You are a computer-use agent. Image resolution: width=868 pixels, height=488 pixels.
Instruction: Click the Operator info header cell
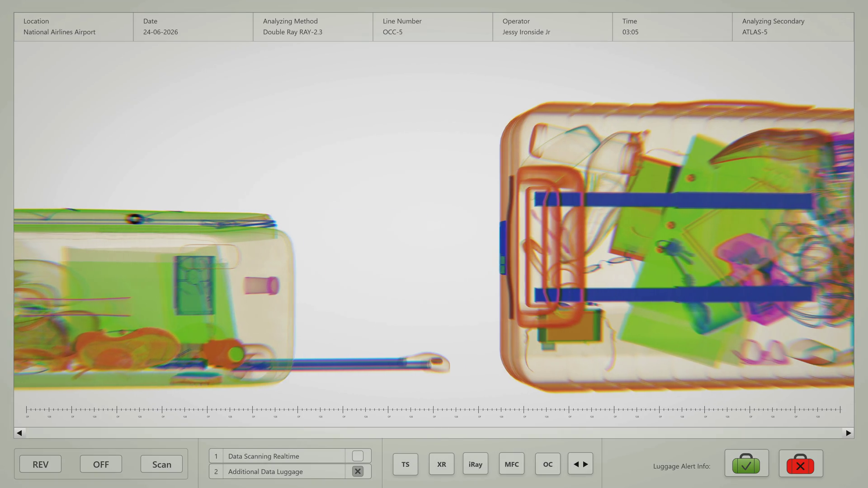pos(552,27)
